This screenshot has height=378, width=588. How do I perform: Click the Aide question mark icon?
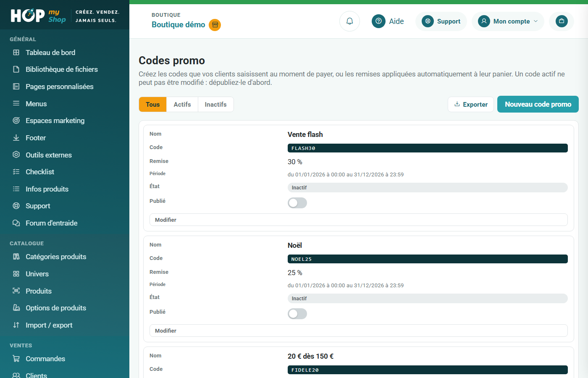[x=378, y=21]
